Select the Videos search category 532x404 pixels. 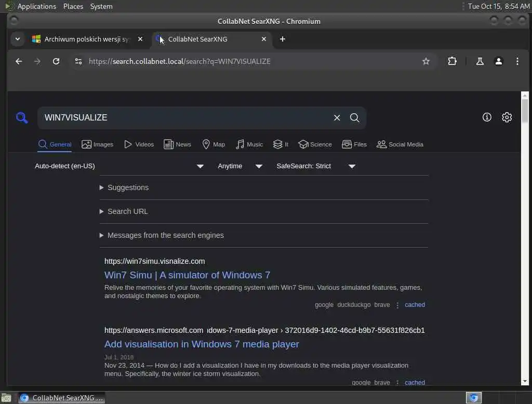[x=139, y=144]
